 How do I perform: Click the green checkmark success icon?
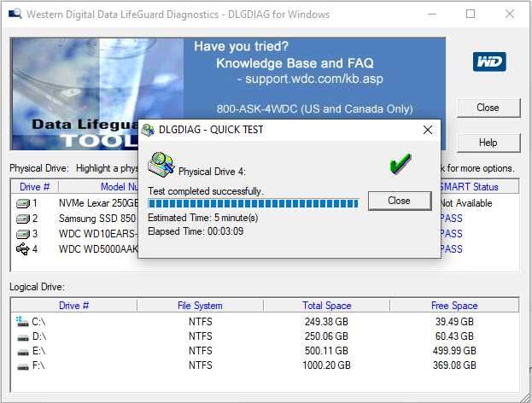point(400,164)
